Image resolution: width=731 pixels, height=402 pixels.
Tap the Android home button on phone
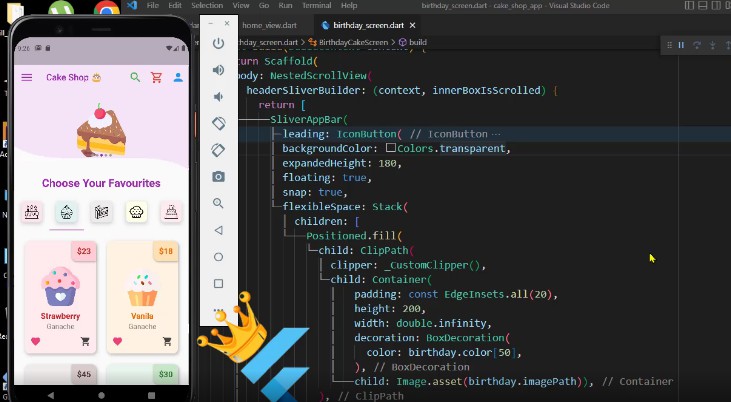pos(101,395)
